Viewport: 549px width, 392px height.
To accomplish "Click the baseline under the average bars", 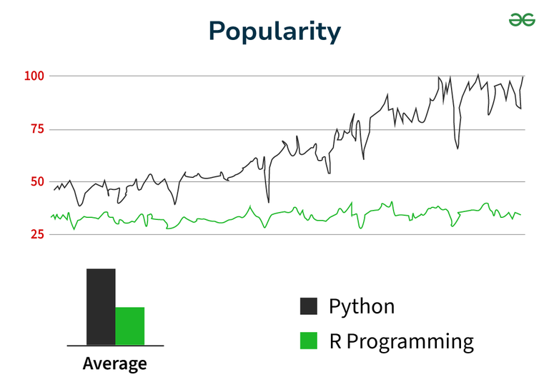I will 116,346.
